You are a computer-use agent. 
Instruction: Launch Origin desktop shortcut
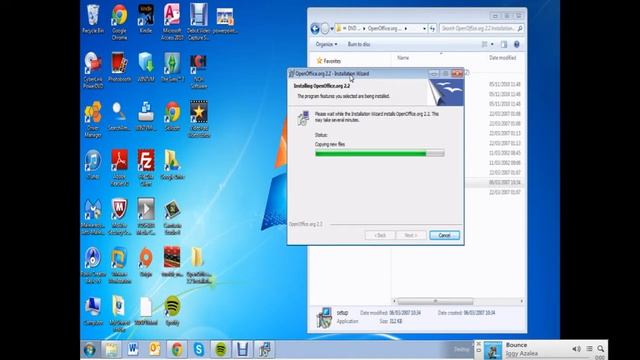(x=146, y=262)
